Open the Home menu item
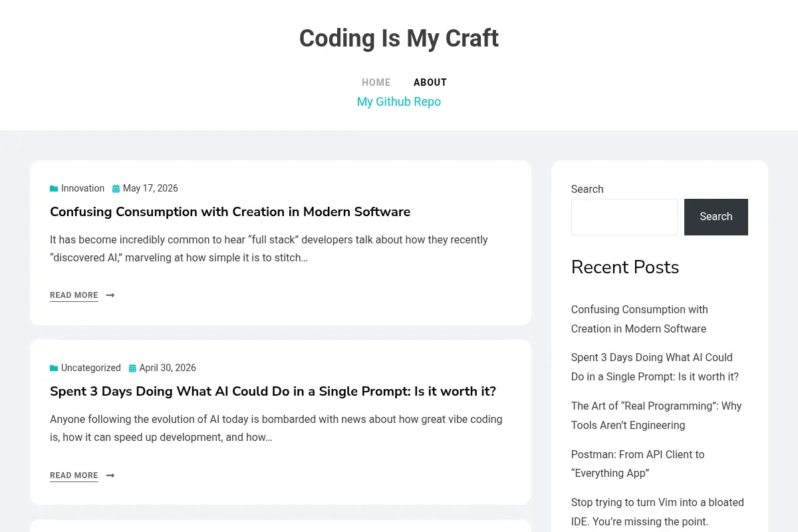Viewport: 798px width, 532px height. [376, 82]
